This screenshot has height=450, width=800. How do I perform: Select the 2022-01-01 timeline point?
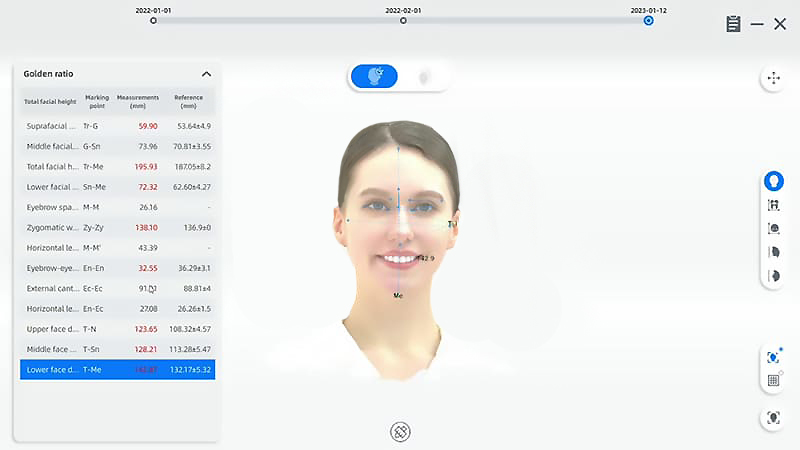[x=154, y=20]
